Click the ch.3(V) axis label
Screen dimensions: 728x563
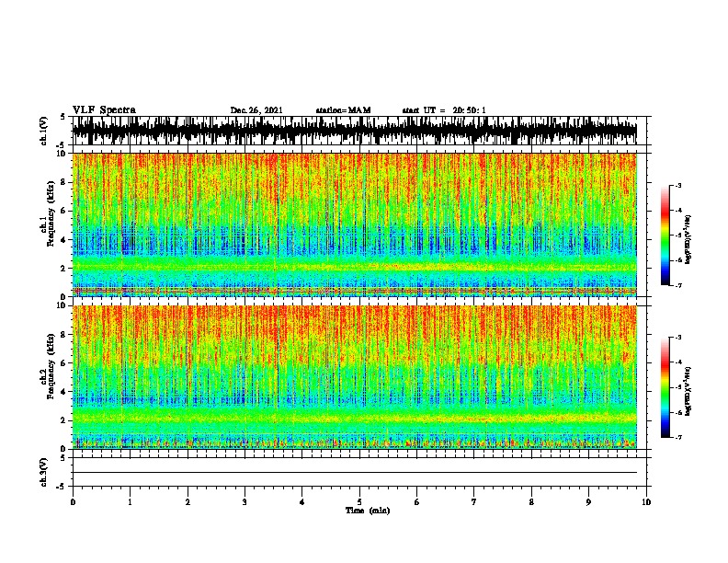[44, 472]
